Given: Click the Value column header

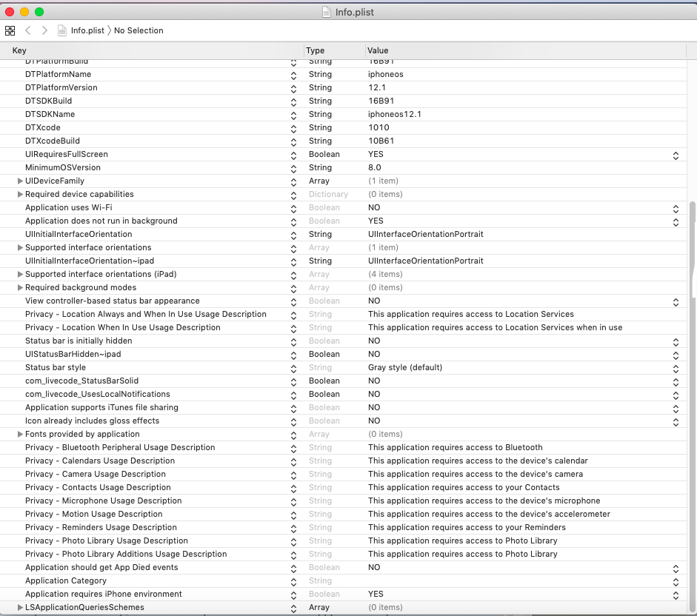Looking at the screenshot, I should pos(378,50).
